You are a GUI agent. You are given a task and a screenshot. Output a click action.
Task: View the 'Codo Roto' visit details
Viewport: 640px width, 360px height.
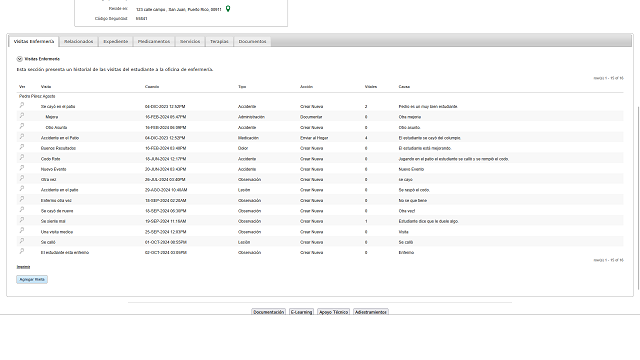click(x=22, y=158)
